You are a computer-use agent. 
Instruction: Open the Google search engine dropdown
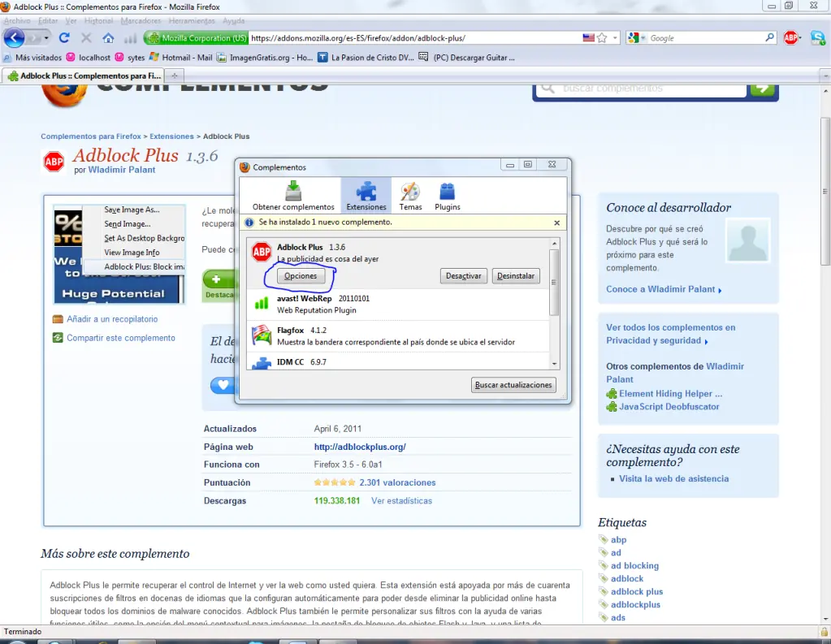click(637, 38)
